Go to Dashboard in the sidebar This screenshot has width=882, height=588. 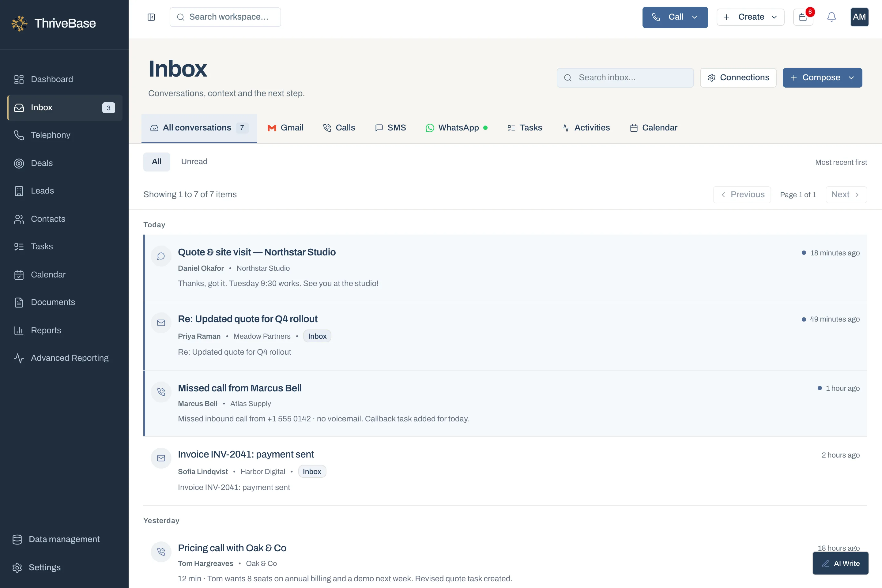[x=65, y=79]
